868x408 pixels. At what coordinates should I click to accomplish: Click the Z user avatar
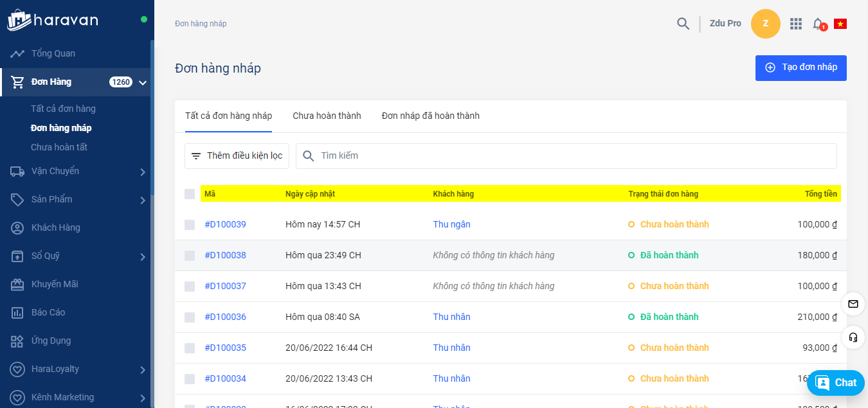[x=765, y=24]
